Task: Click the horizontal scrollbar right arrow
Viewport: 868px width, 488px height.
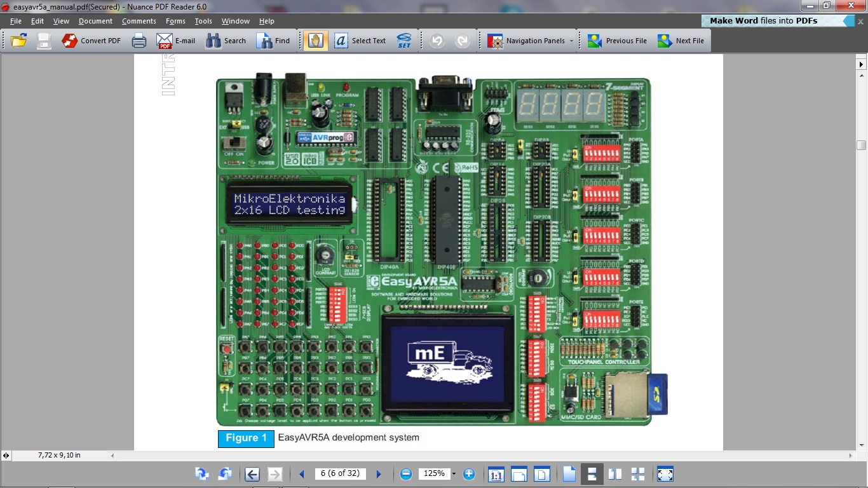Action: 851,456
